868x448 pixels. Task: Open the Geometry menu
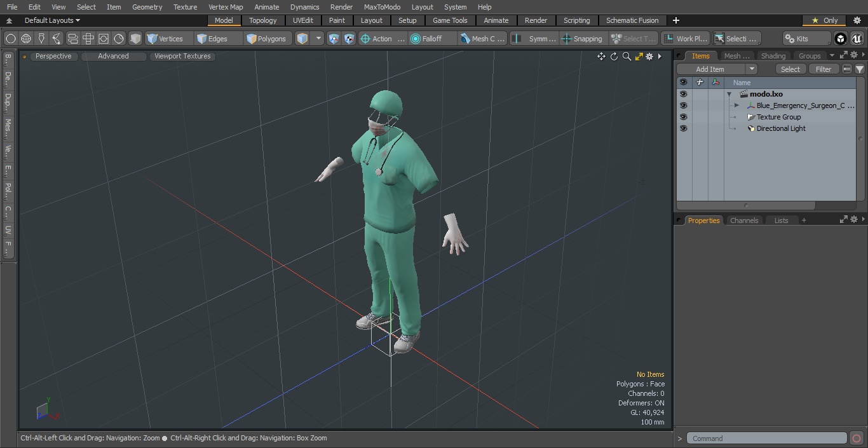(x=147, y=7)
